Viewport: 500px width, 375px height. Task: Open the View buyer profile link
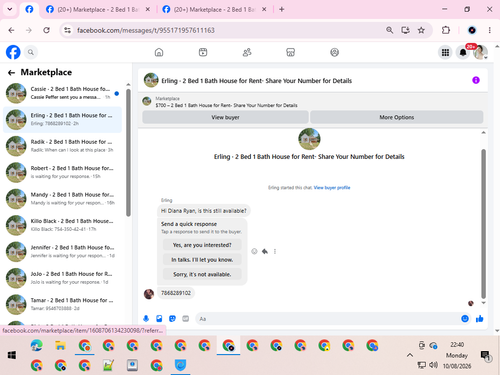[332, 188]
